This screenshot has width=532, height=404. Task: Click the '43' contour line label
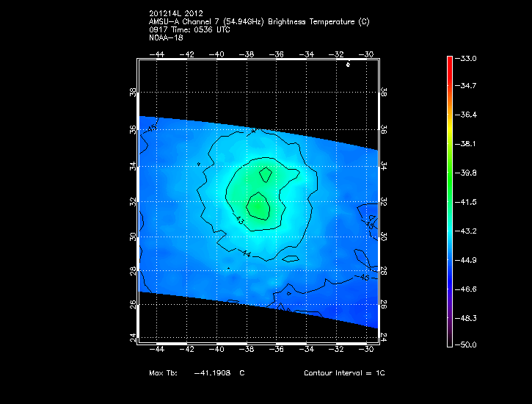240,220
